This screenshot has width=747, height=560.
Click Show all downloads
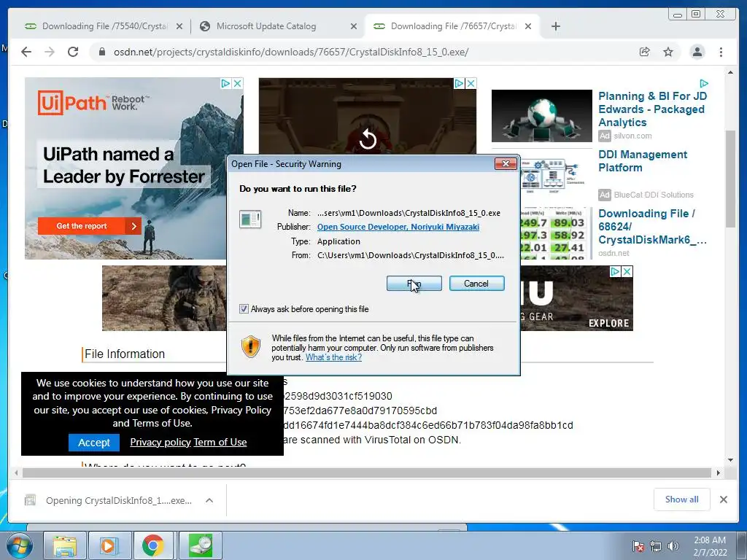click(x=682, y=499)
